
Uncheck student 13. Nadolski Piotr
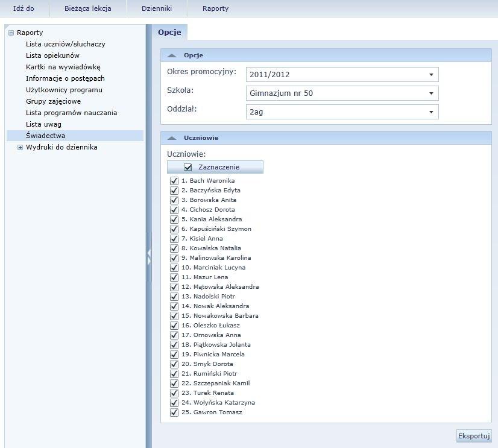174,297
